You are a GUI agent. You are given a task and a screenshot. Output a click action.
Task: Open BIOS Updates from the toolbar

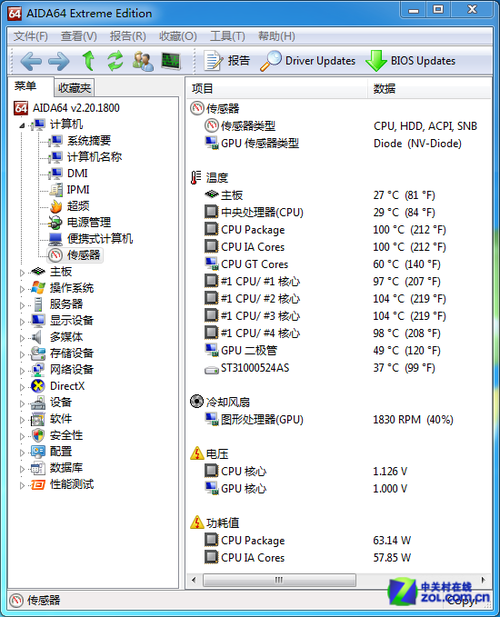click(410, 61)
